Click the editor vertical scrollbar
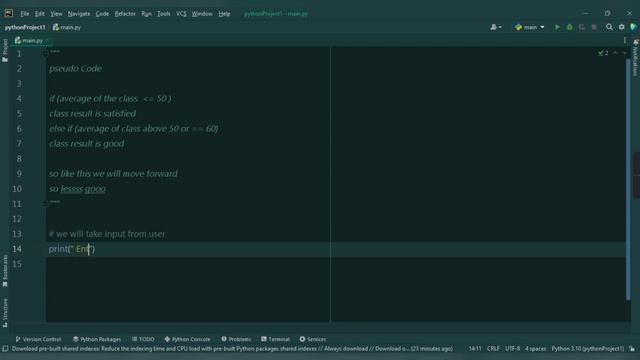Viewport: 640px width, 360px height. pos(628,179)
